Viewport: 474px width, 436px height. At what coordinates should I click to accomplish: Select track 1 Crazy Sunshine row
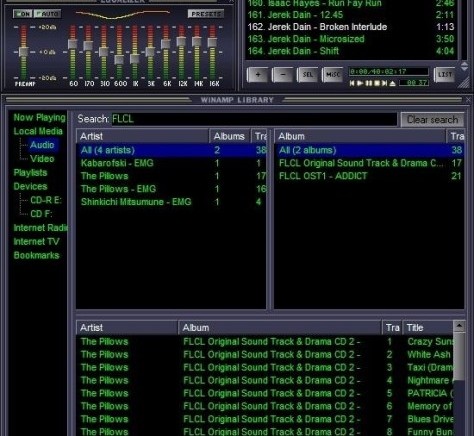(265, 342)
